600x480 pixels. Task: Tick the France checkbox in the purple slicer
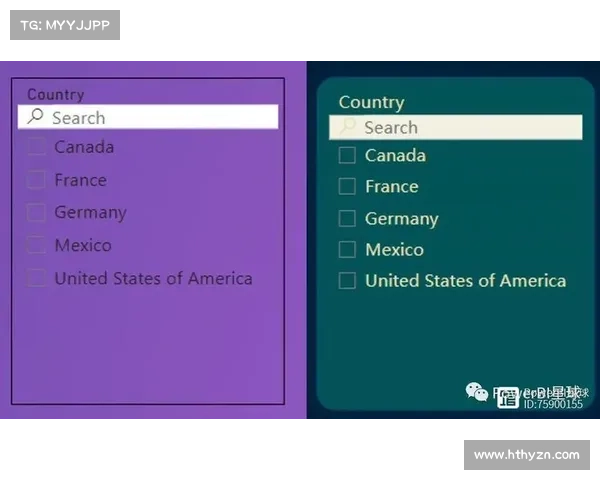coord(36,180)
